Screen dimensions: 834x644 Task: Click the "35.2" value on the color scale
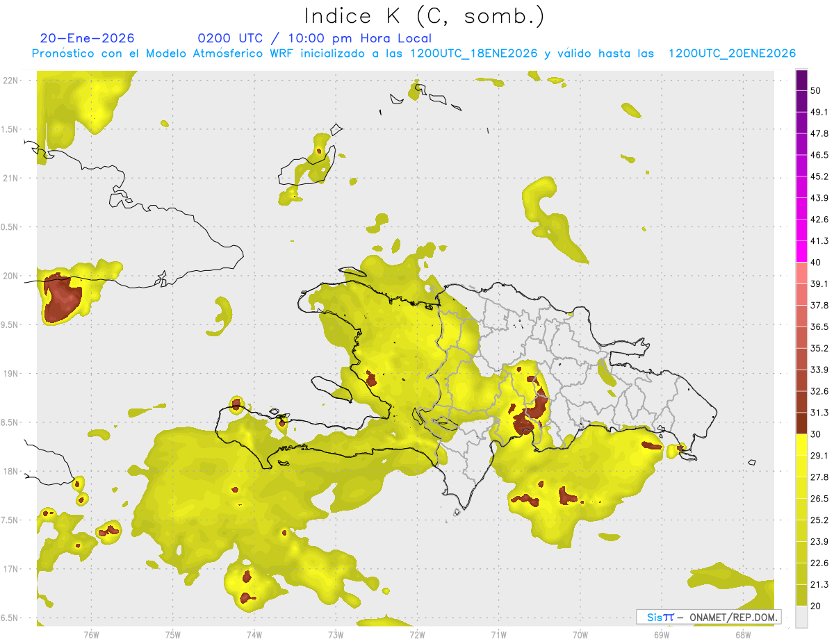click(819, 348)
